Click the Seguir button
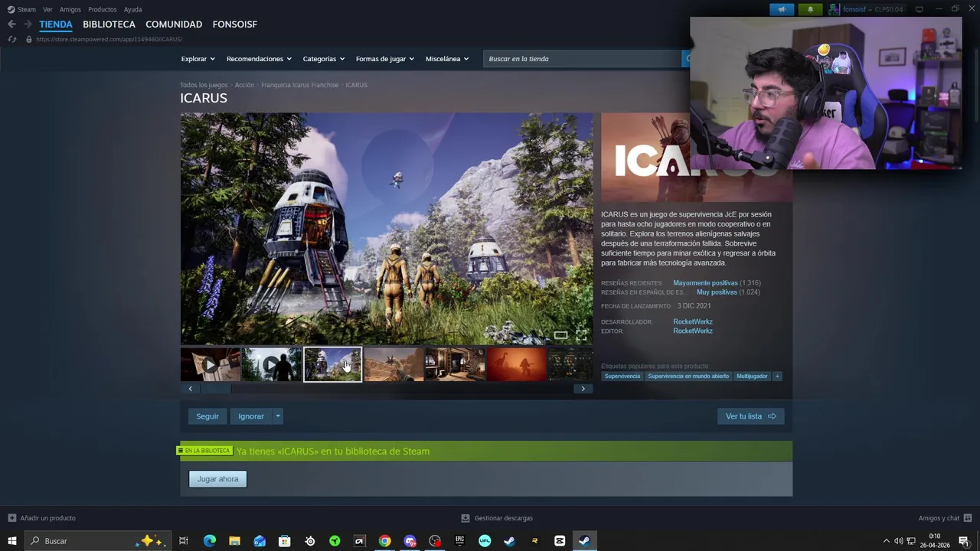Viewport: 980px width, 551px height. coord(207,416)
